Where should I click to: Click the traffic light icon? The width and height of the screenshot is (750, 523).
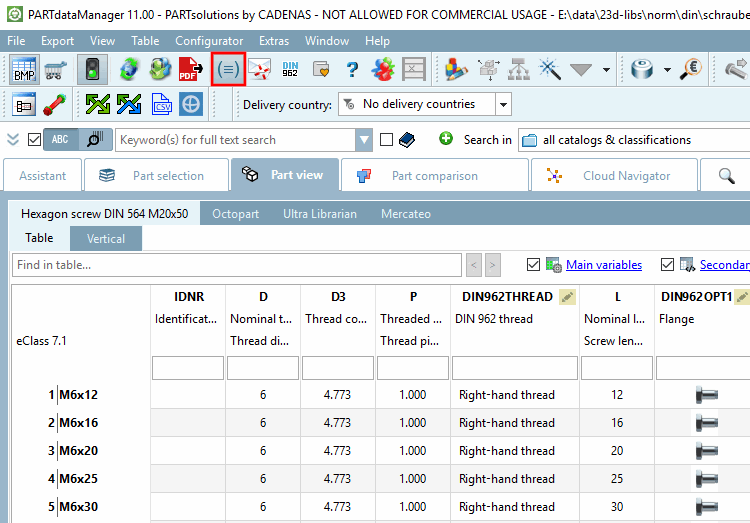(92, 69)
